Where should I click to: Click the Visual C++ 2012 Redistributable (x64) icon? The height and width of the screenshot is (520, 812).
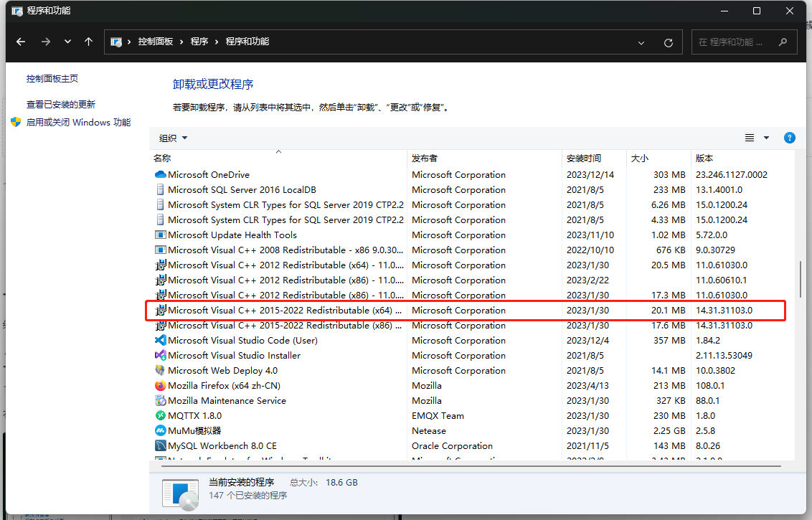tap(161, 265)
